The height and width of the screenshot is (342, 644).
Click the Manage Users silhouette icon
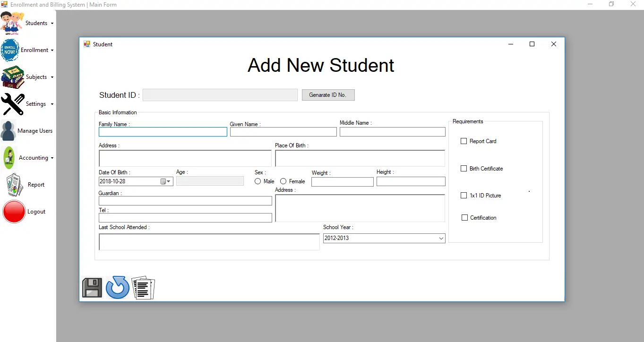[9, 131]
